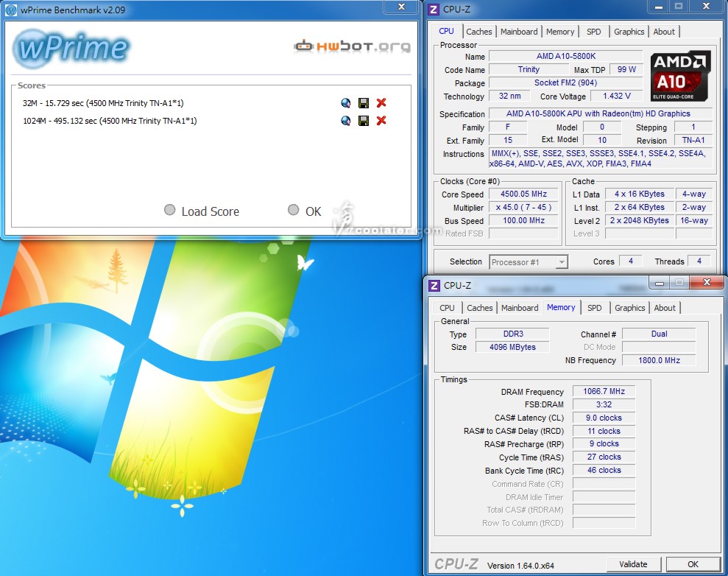Open Mainboard tab in the CPU-Z window showing Timings
728x576 pixels.
tap(520, 308)
